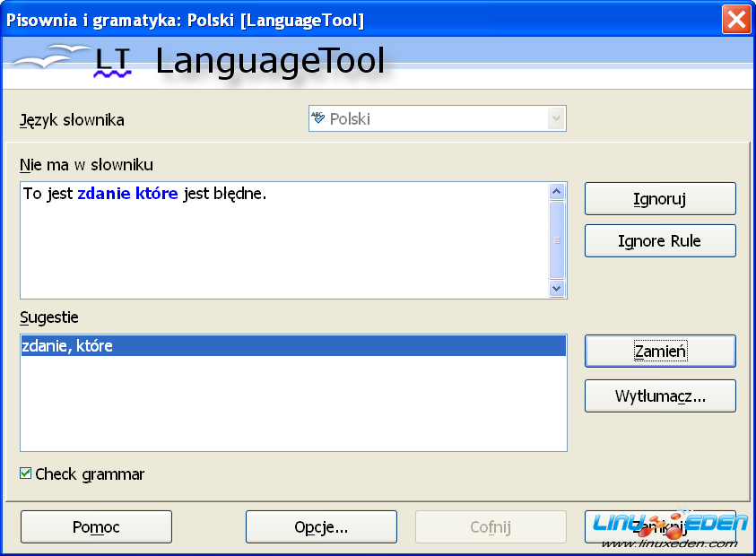Open the explanation with Wytłumacz... button
Image resolution: width=756 pixels, height=556 pixels.
[x=660, y=396]
